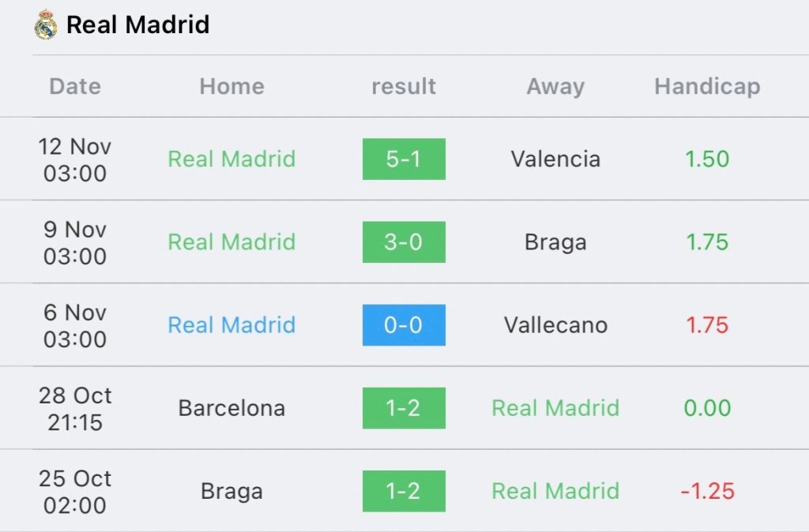This screenshot has width=809, height=532.
Task: Open the Real Madrid team title
Action: (x=137, y=24)
